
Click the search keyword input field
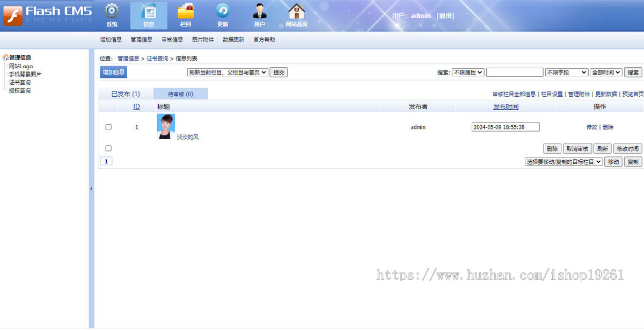(515, 72)
